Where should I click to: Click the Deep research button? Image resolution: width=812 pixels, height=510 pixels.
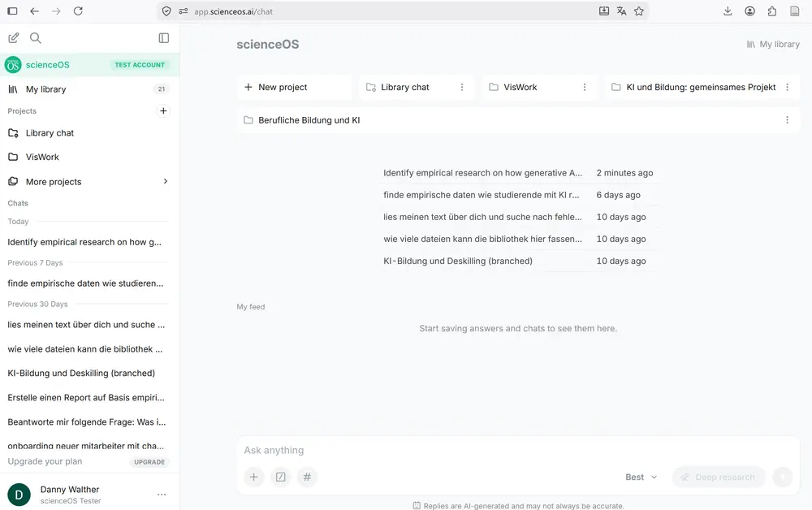(x=719, y=477)
